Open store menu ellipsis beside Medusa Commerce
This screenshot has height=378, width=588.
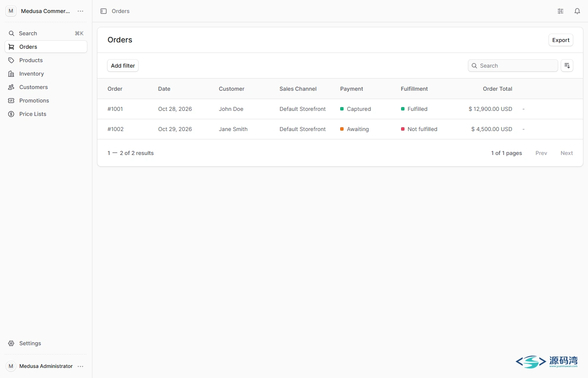click(80, 11)
